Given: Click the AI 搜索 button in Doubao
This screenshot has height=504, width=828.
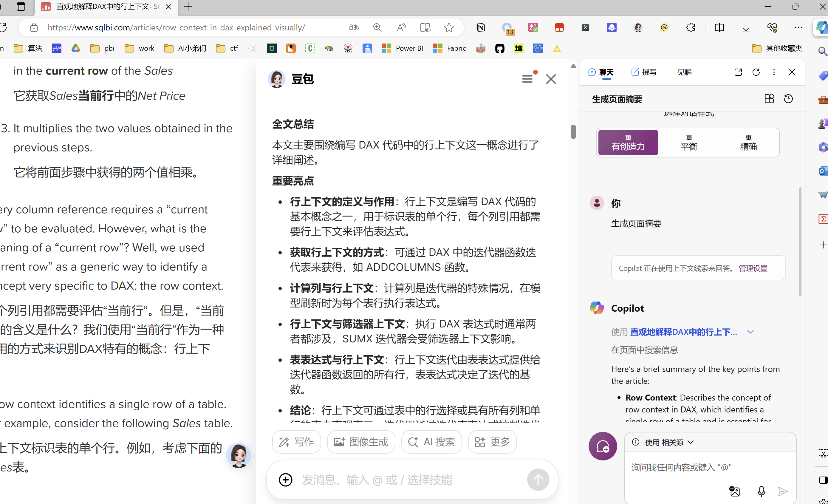Looking at the screenshot, I should point(431,442).
